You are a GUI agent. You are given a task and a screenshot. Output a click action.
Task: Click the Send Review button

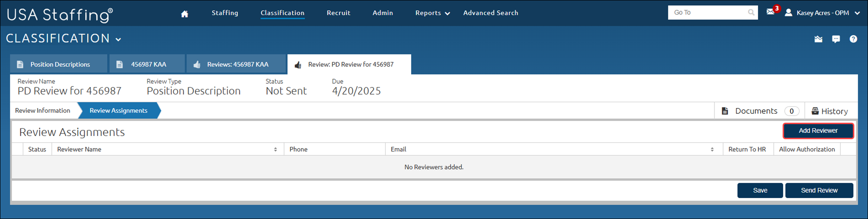819,191
